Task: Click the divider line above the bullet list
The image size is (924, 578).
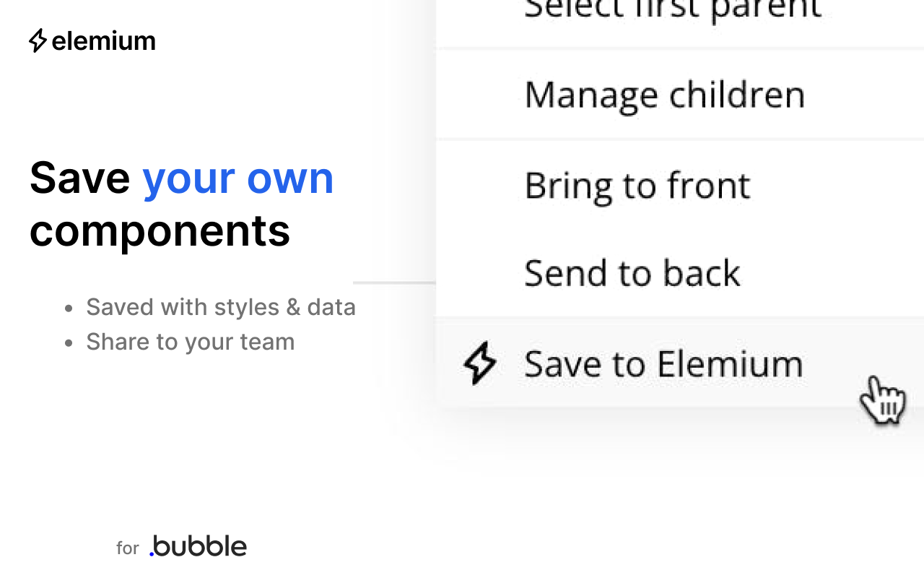Action: click(x=393, y=282)
